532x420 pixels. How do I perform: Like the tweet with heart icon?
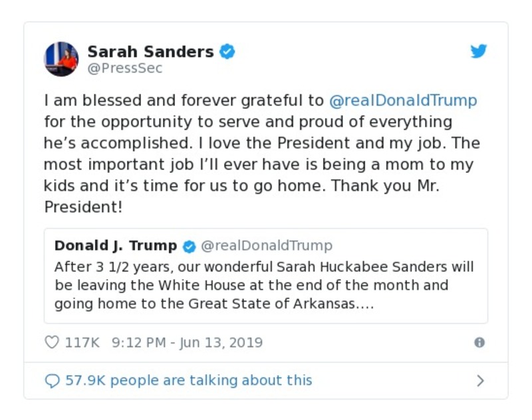tap(51, 343)
